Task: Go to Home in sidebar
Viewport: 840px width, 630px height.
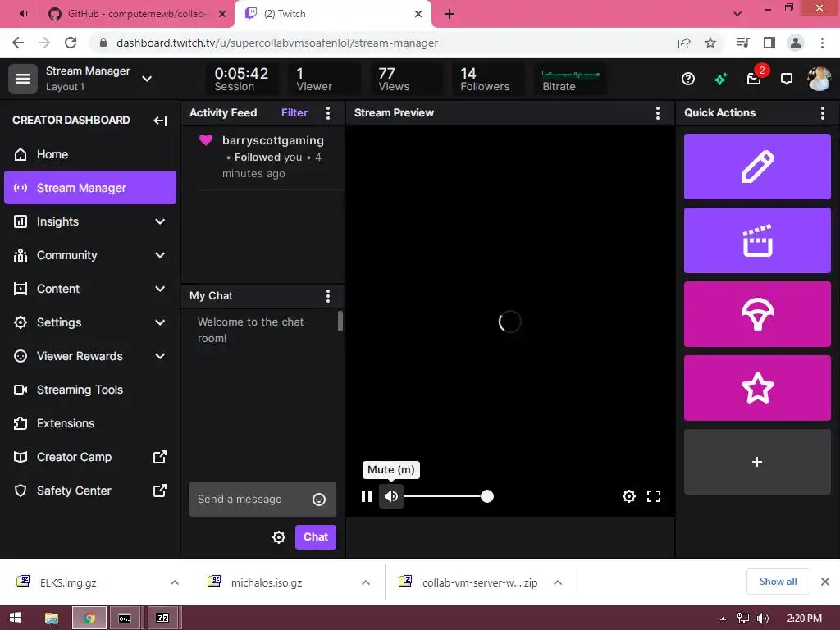Action: click(90, 154)
